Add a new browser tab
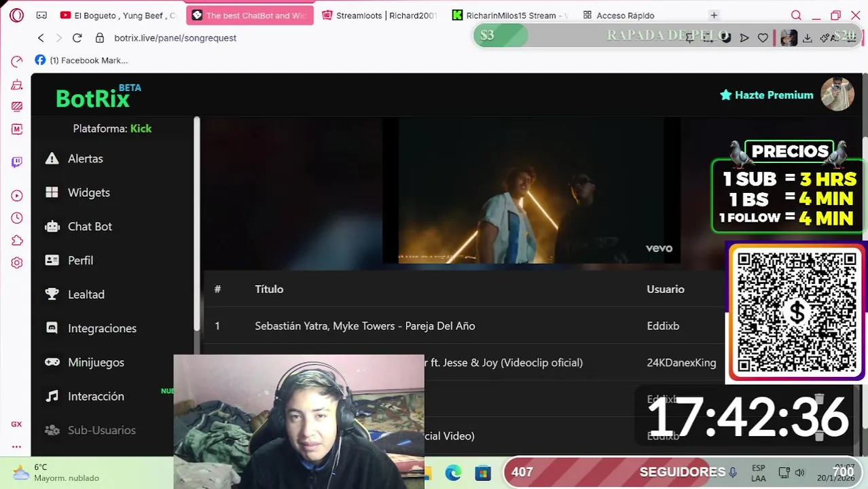Image resolution: width=868 pixels, height=489 pixels. pos(714,15)
